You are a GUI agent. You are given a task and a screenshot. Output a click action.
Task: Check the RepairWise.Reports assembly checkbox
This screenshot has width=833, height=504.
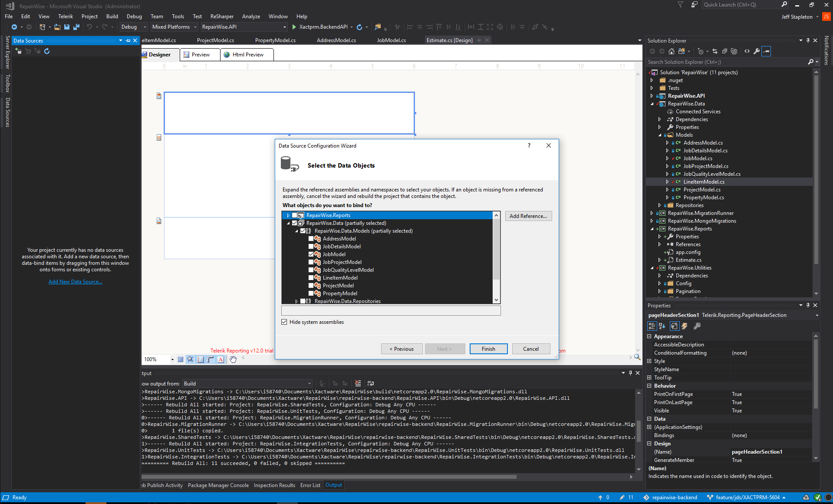pyautogui.click(x=295, y=215)
